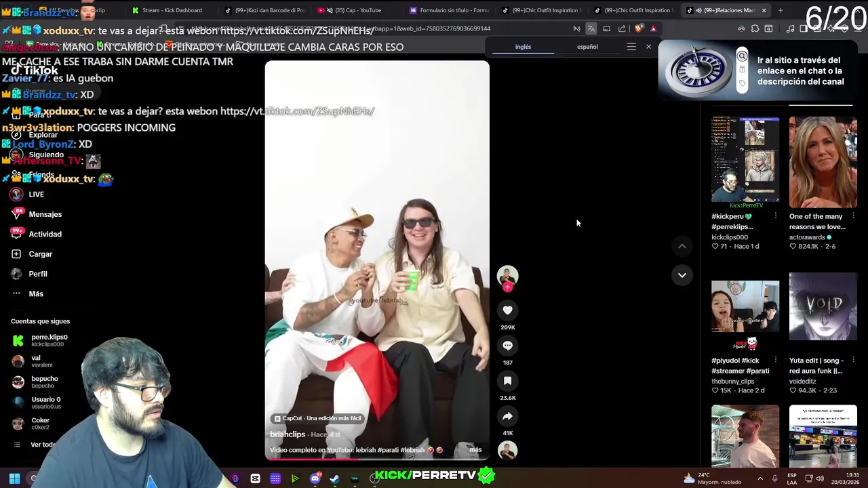Select español in translation popup

[587, 47]
